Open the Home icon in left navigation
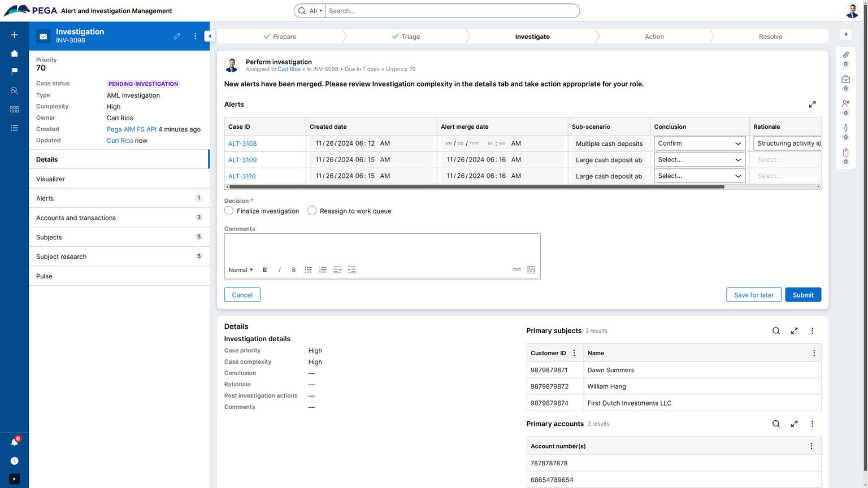The width and height of the screenshot is (868, 488). (x=14, y=53)
